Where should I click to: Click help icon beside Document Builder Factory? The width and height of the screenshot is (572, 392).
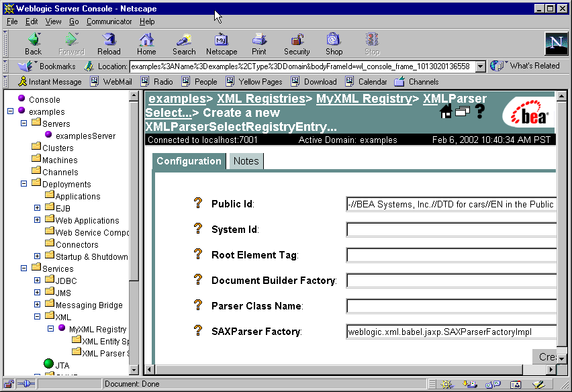(x=198, y=279)
